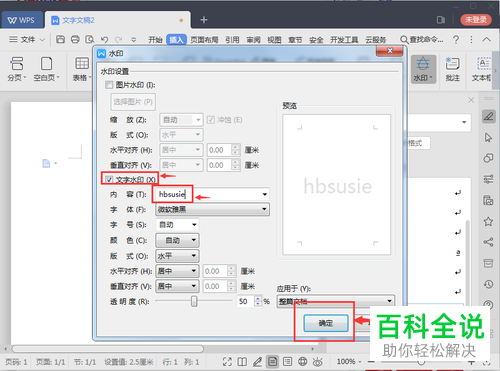Click the transparency value field 50
This screenshot has height=371, width=500.
(245, 301)
